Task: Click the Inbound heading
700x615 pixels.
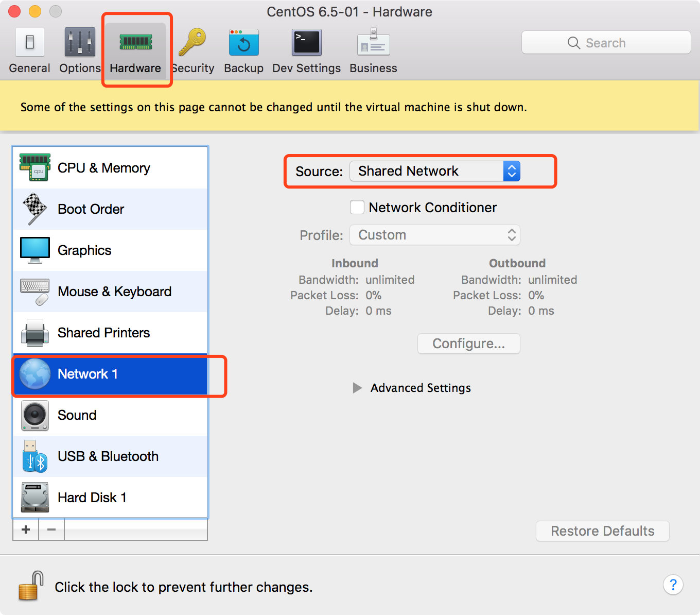Action: (x=355, y=263)
